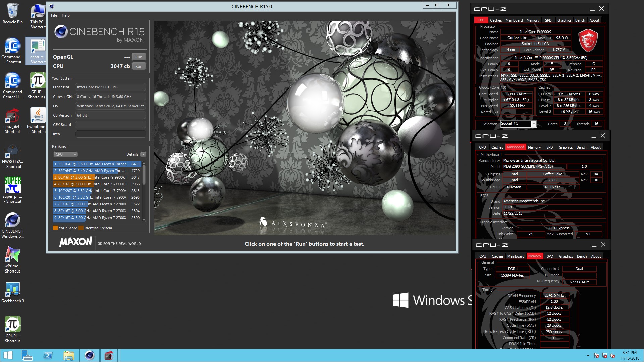
Task: Click the taskbar clock showing 8:31 PM
Action: pos(630,355)
